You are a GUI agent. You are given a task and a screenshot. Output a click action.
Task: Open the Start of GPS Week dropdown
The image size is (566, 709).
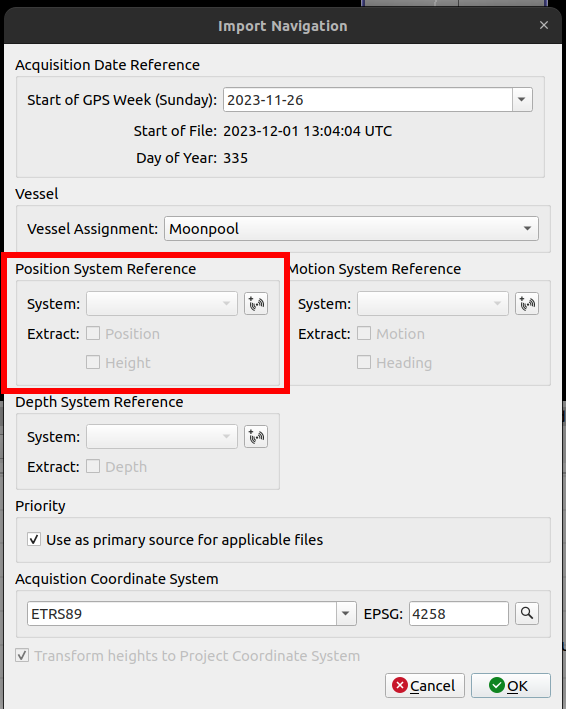tap(522, 99)
